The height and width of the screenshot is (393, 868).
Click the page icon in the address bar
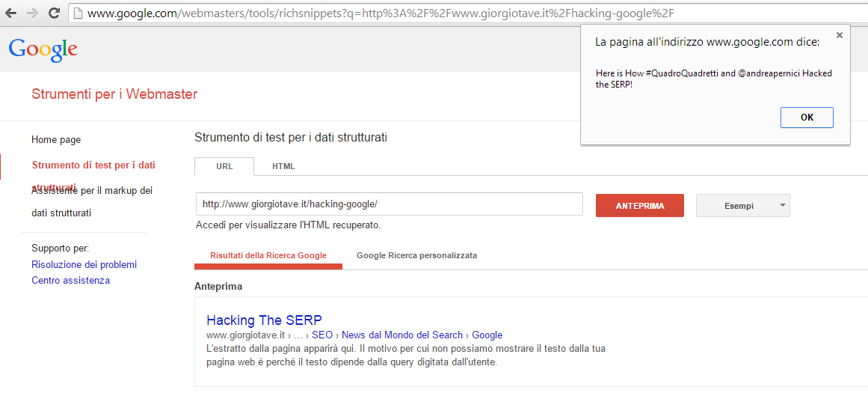(x=79, y=13)
